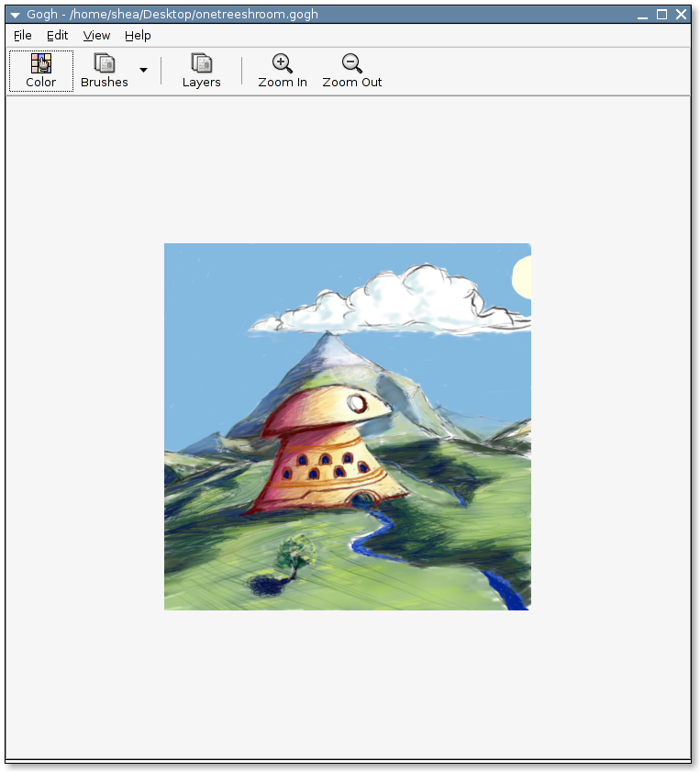Open the Edit menu
The height and width of the screenshot is (772, 700).
pos(57,36)
